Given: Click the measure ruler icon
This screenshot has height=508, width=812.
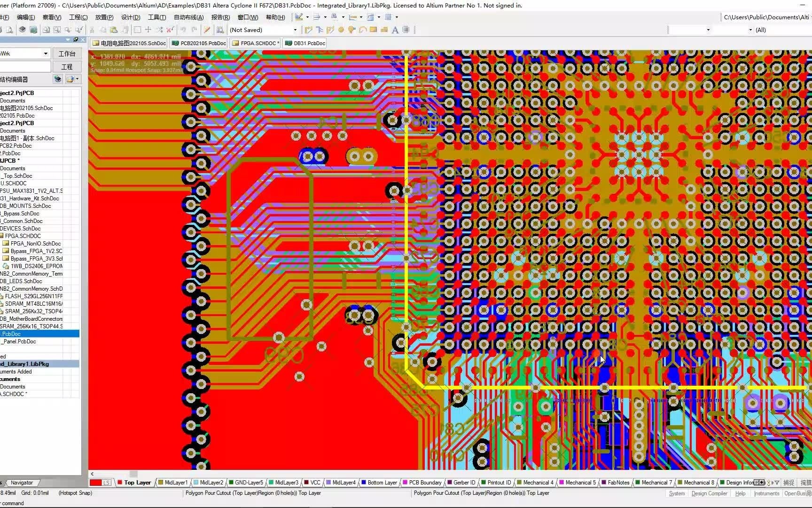Looking at the screenshot, I should coord(353,18).
